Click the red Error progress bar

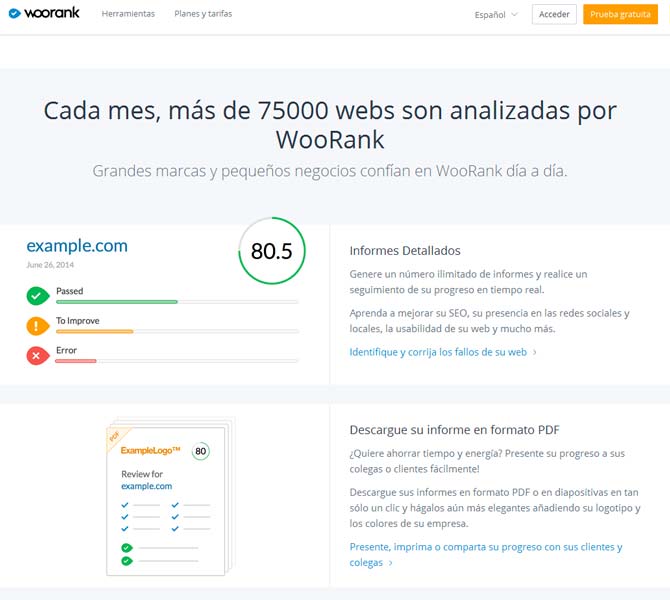click(x=76, y=361)
